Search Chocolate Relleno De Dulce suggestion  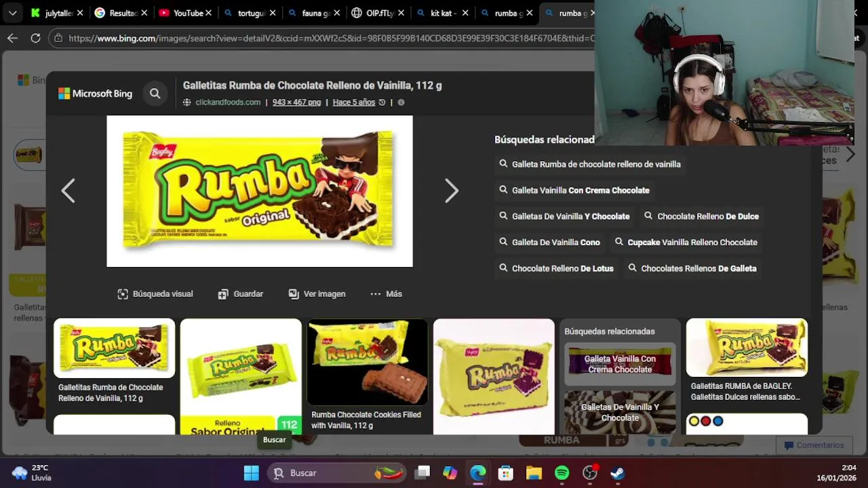click(x=701, y=216)
